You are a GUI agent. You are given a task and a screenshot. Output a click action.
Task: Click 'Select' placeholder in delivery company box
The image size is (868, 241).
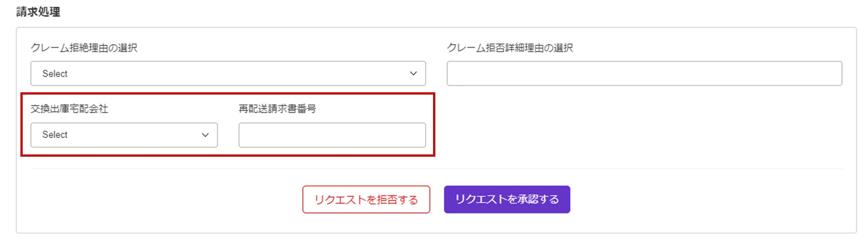click(x=55, y=135)
